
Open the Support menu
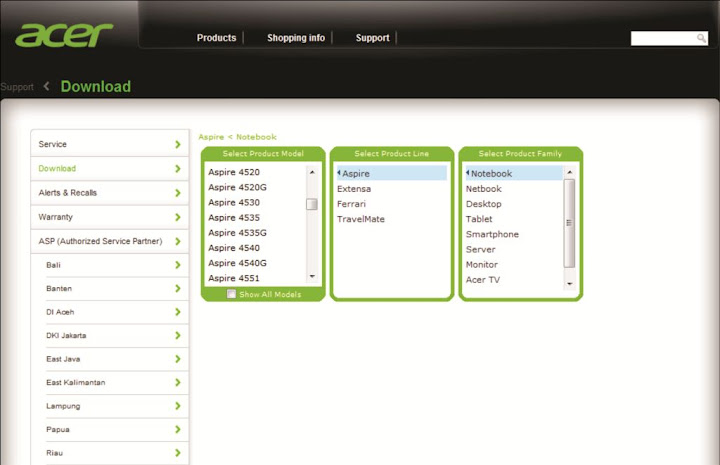pos(372,38)
